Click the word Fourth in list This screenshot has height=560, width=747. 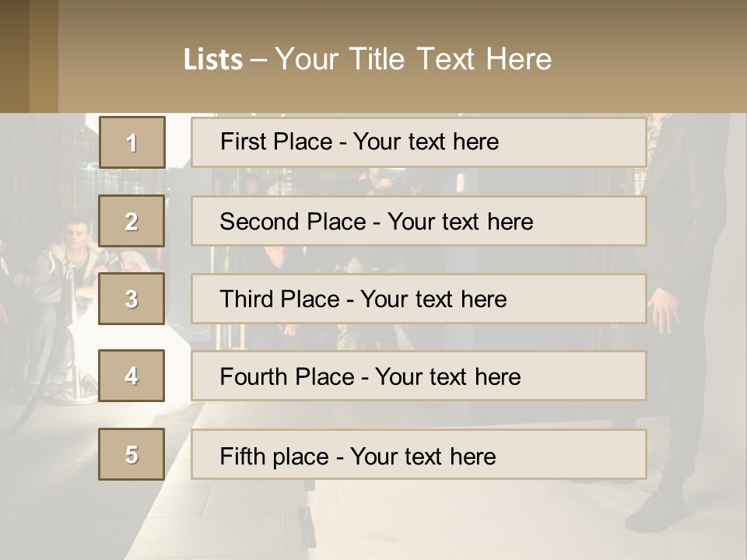(x=253, y=376)
